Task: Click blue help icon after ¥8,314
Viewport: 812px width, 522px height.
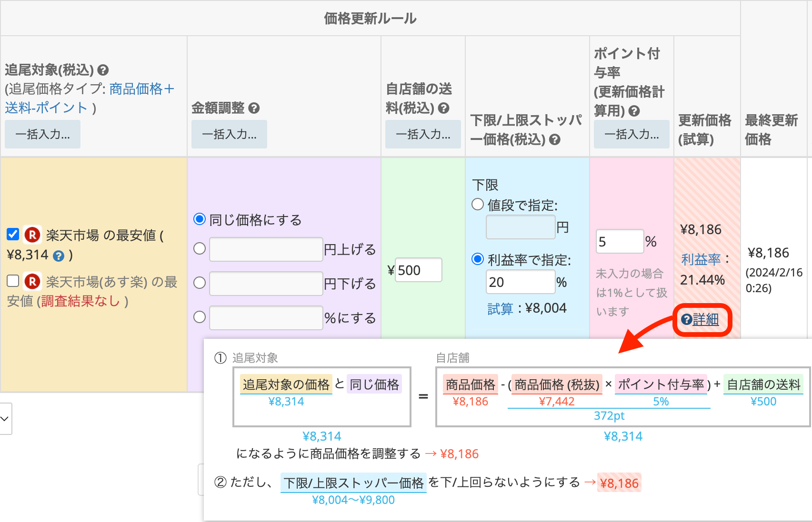Action: tap(59, 256)
